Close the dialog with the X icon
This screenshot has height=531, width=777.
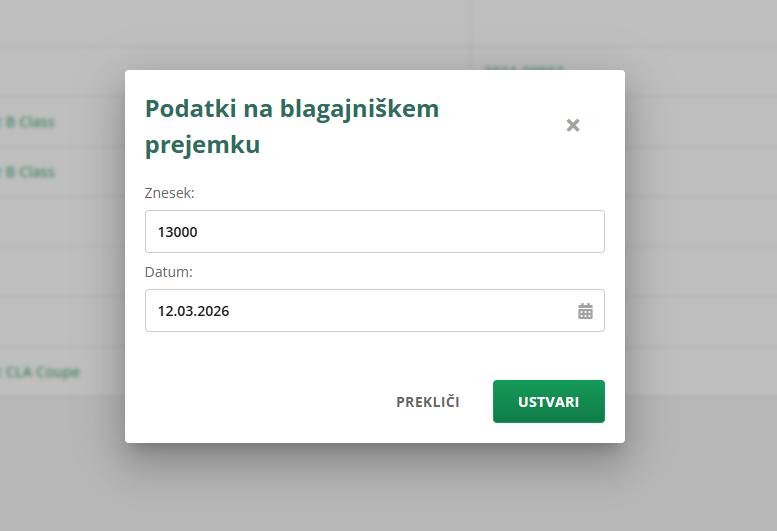coord(573,125)
